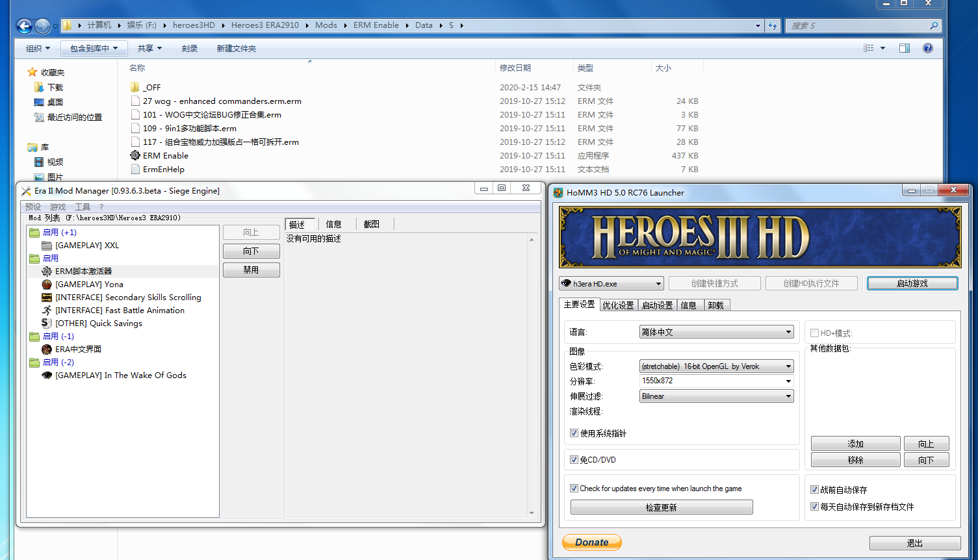Open the 语言 language dropdown
The height and width of the screenshot is (560, 978).
[716, 332]
